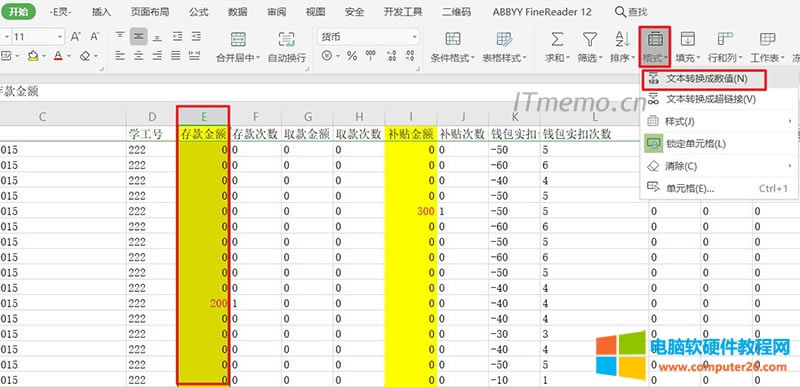Switch to the 审阅 tab
This screenshot has height=387, width=800.
pyautogui.click(x=277, y=12)
